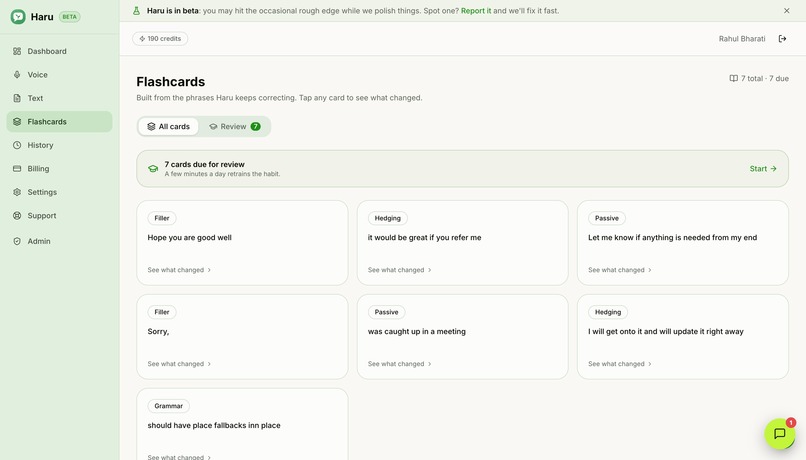806x460 pixels.
Task: Open the 'Hope you are good well' card
Action: [242, 243]
